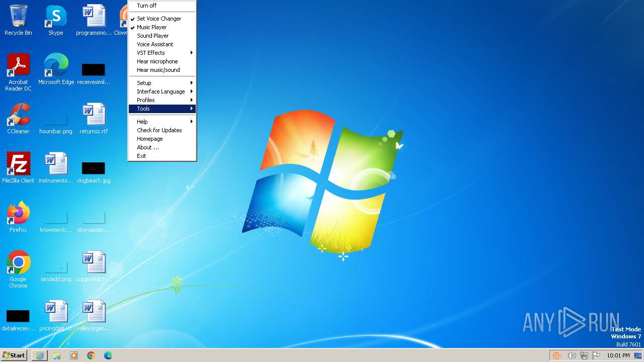The height and width of the screenshot is (362, 644).
Task: Select the CCleaner desktop shortcut
Action: click(18, 119)
